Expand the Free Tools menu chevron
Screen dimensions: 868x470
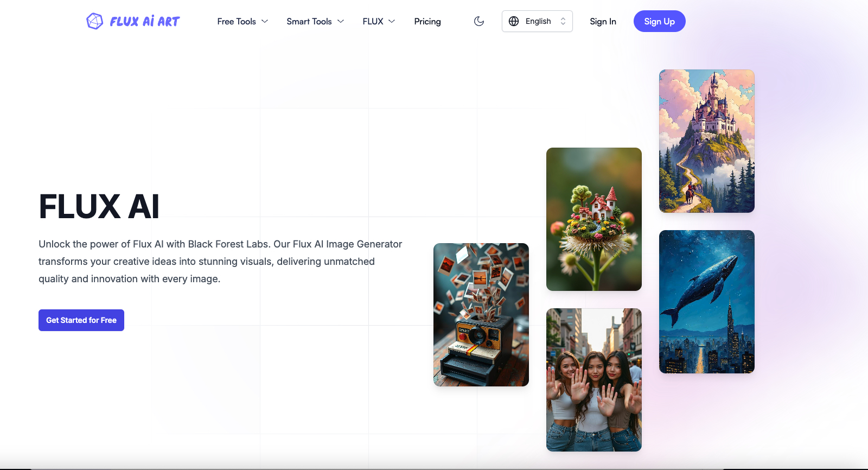265,21
